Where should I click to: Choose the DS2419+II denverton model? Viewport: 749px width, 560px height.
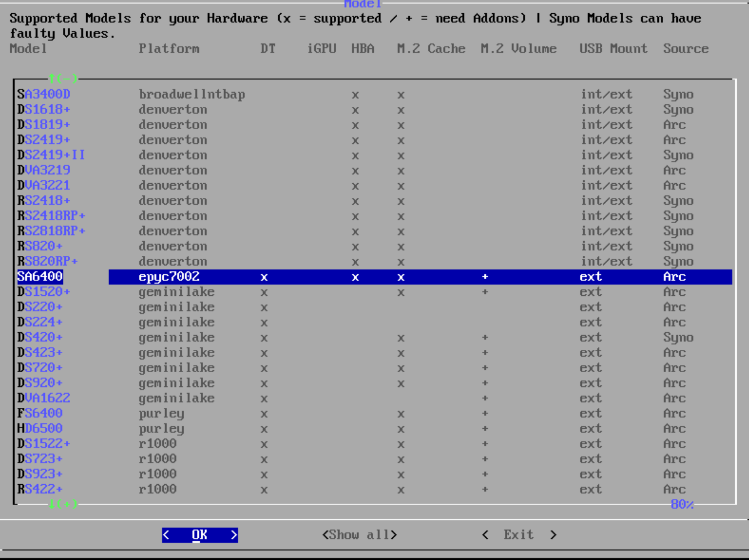51,155
